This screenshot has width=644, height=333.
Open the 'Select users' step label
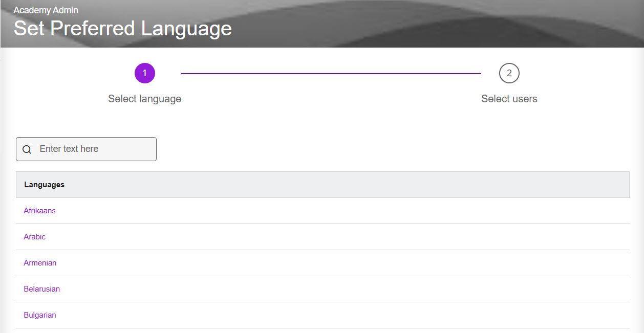(x=509, y=99)
